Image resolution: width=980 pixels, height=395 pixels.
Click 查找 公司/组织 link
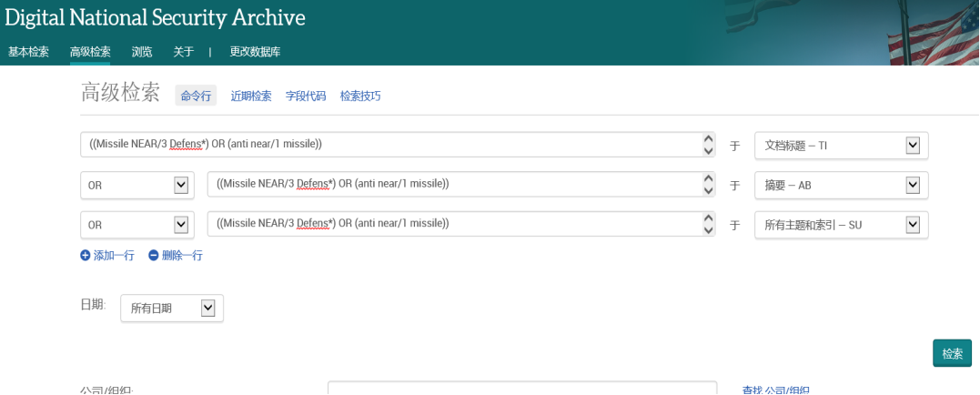[776, 390]
